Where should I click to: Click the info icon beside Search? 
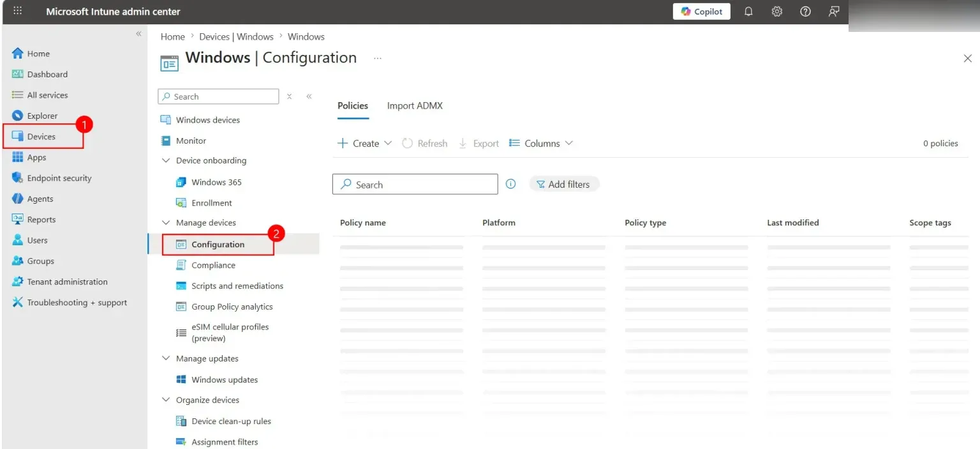point(510,184)
